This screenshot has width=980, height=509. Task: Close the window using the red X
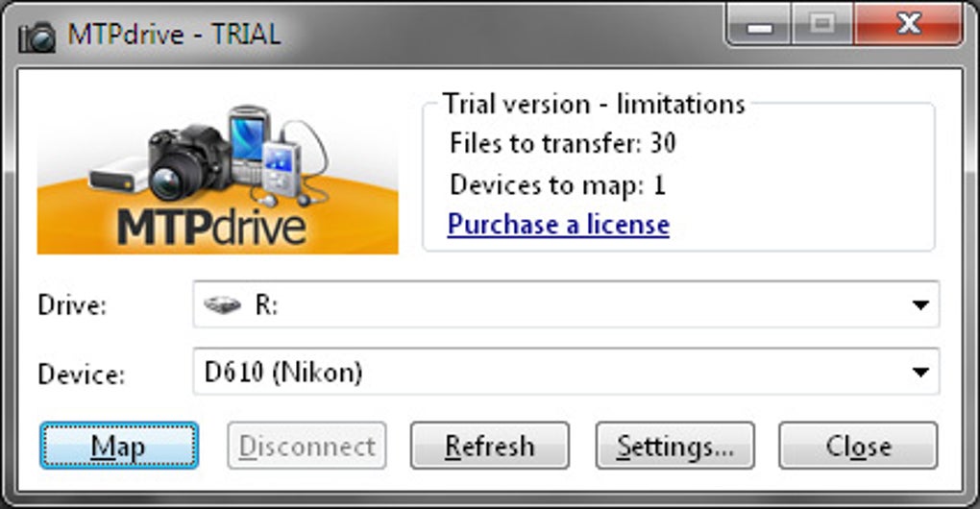[x=908, y=25]
